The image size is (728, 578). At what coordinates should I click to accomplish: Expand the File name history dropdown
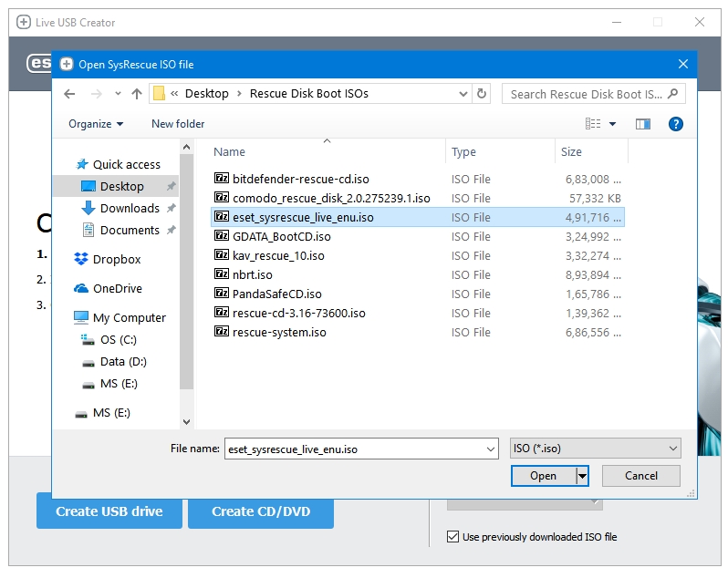pyautogui.click(x=490, y=449)
